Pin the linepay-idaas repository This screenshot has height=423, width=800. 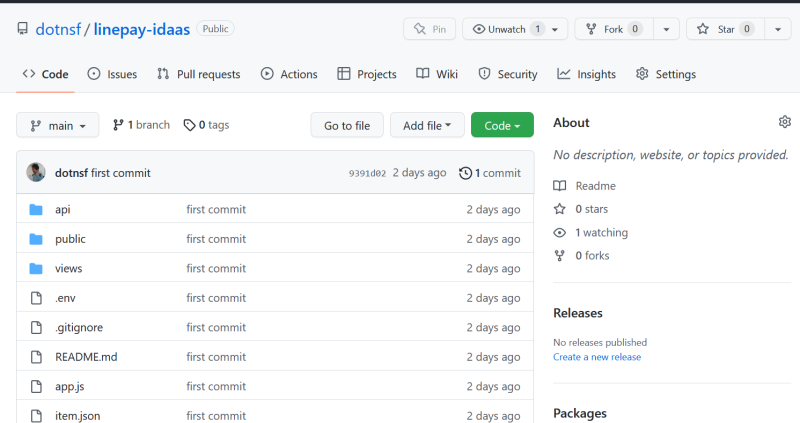pos(429,29)
